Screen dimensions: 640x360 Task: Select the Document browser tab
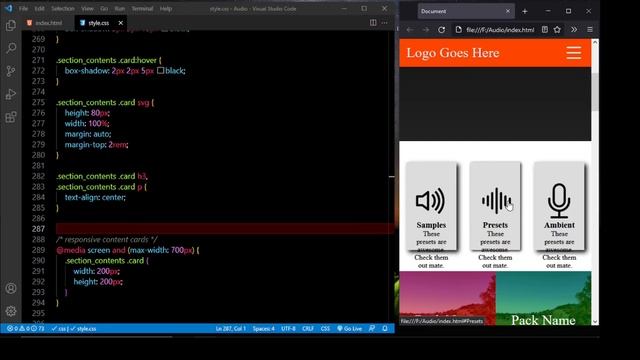coord(466,11)
